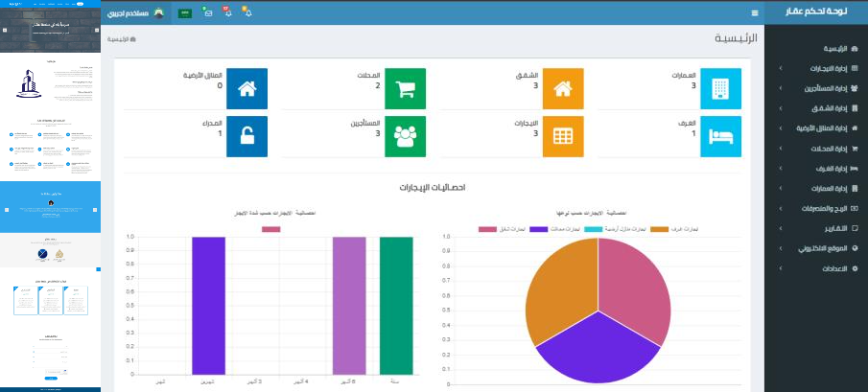Expand the إدارة المنازل الأرضية chevron
Viewport: 868px width, 392px height.
click(x=781, y=128)
